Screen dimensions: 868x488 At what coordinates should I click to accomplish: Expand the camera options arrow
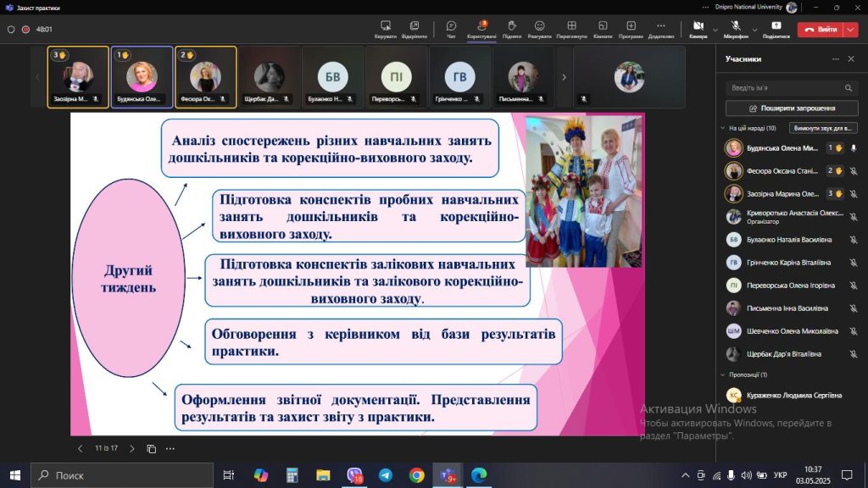(x=715, y=30)
